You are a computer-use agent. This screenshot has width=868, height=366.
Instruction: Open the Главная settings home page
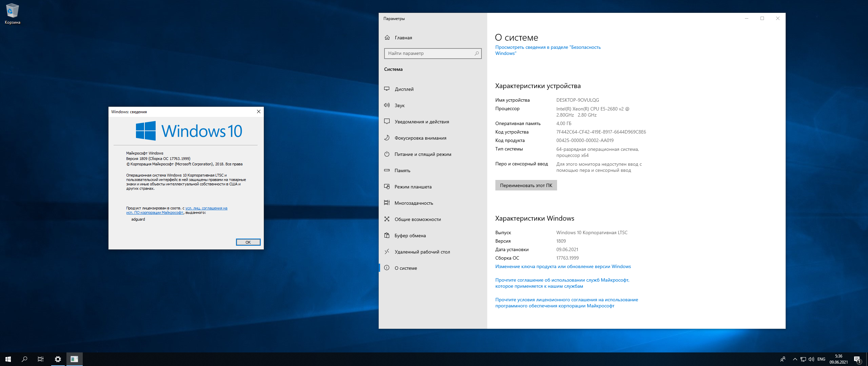click(433, 38)
